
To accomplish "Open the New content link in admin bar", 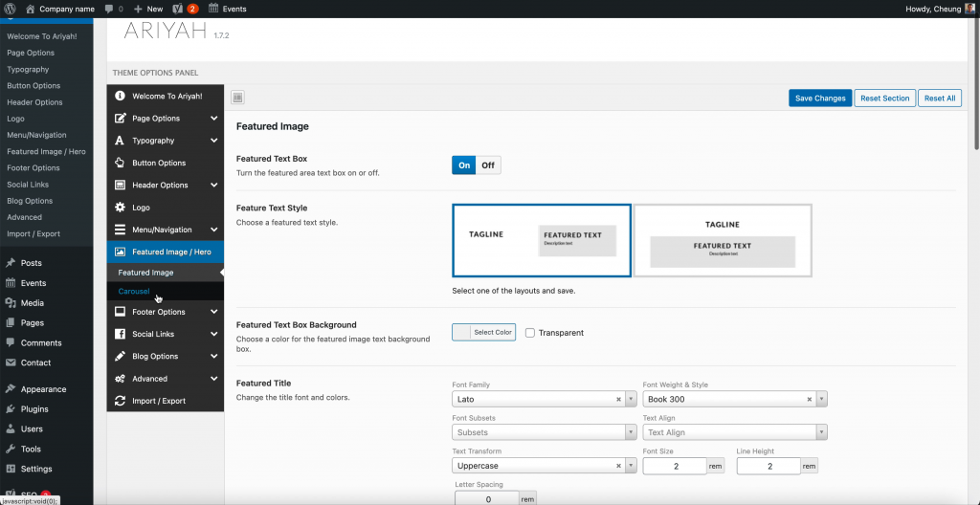I will pyautogui.click(x=148, y=9).
